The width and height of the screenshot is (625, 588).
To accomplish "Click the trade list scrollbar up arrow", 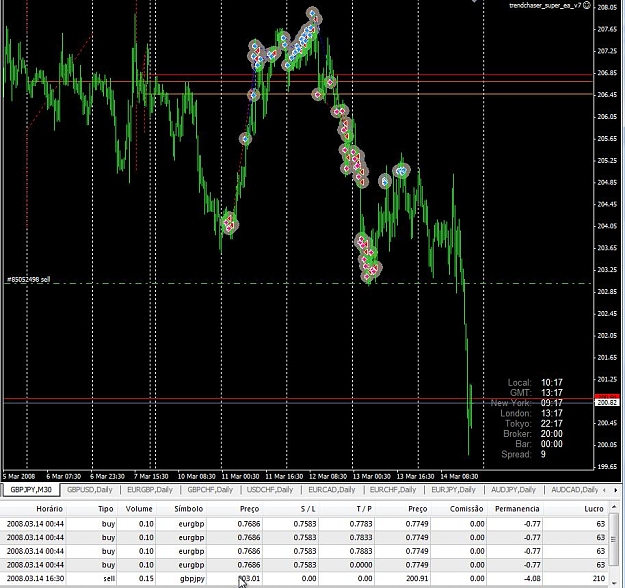I will click(614, 509).
